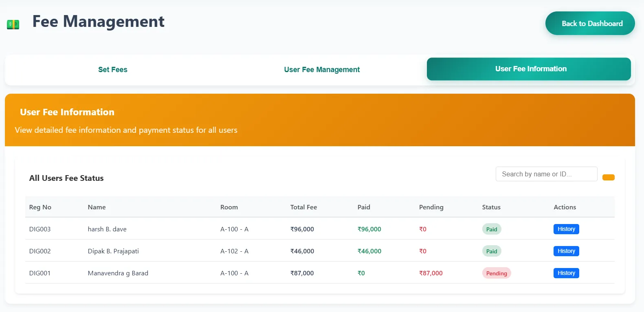Open History for Dipak B. Prajapati

click(x=566, y=251)
